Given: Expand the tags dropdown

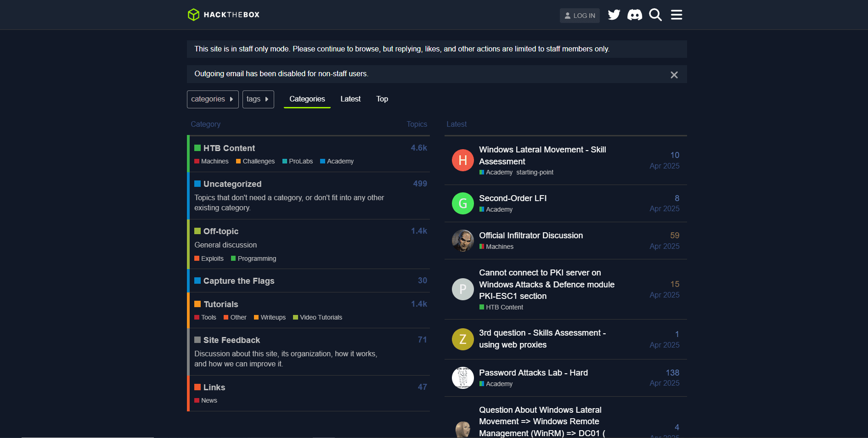Looking at the screenshot, I should pyautogui.click(x=258, y=99).
